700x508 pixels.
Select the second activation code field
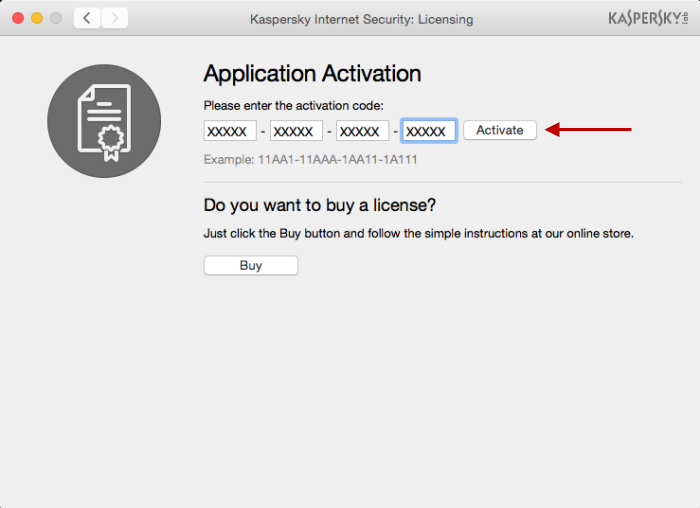(x=296, y=131)
